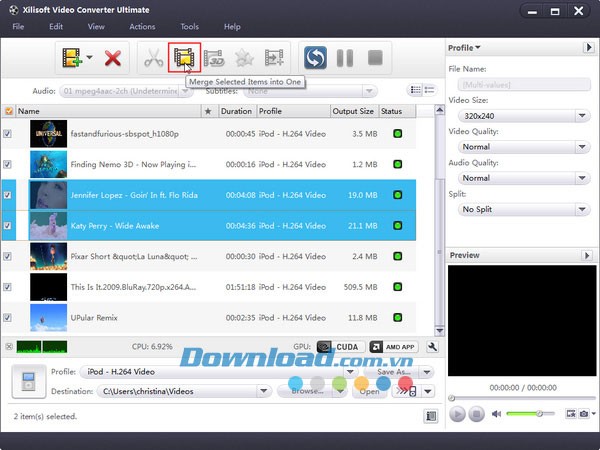
Task: Open the Effects star tool
Action: pyautogui.click(x=244, y=58)
